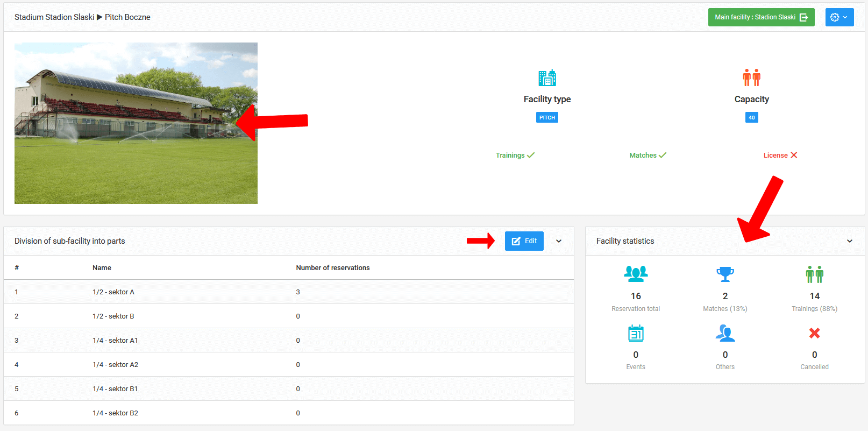Open the stadium pitch photo
This screenshot has height=431, width=868.
136,123
